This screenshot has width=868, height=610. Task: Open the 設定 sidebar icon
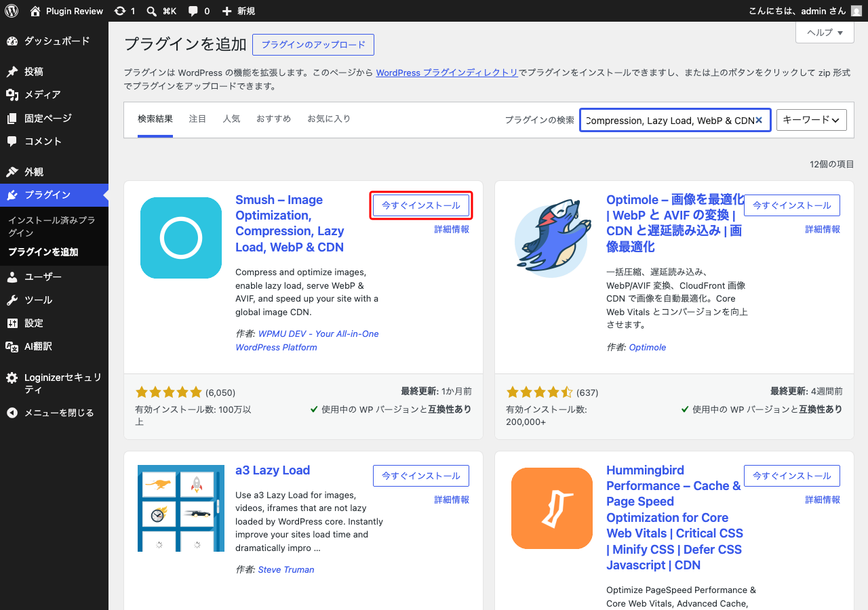pyautogui.click(x=12, y=323)
